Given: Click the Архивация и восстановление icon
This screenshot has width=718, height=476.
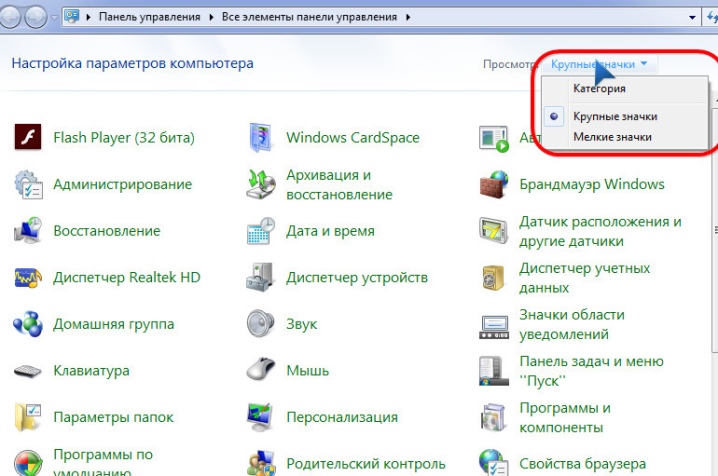Looking at the screenshot, I should pyautogui.click(x=261, y=184).
